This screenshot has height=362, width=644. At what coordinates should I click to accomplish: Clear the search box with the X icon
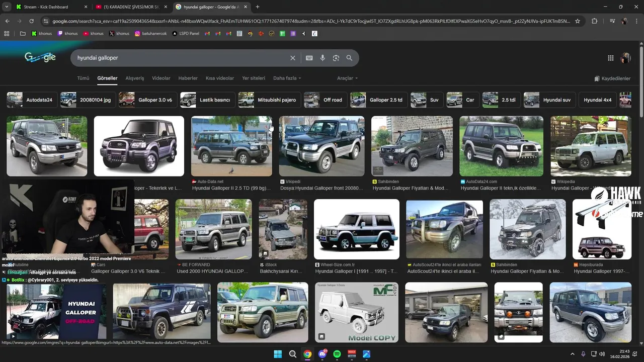click(293, 58)
